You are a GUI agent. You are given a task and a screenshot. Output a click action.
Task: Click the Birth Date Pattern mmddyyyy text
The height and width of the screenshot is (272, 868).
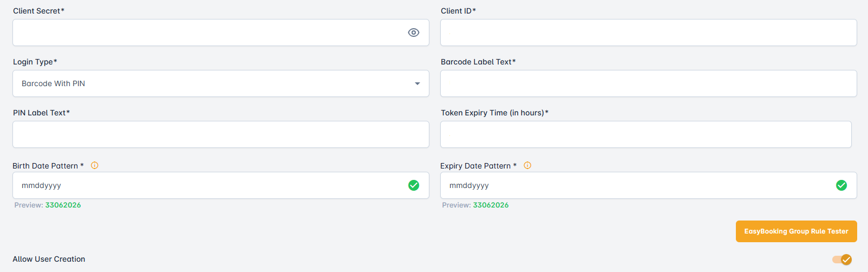[x=41, y=185]
